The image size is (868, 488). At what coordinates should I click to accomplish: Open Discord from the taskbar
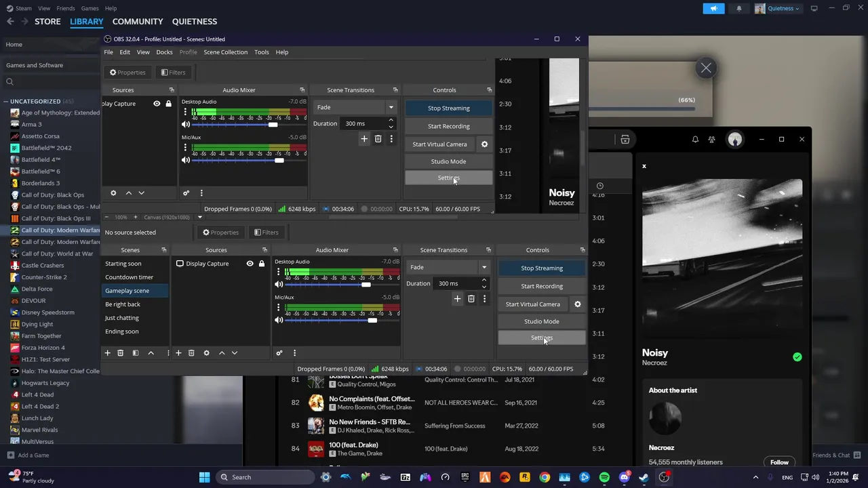point(624,477)
